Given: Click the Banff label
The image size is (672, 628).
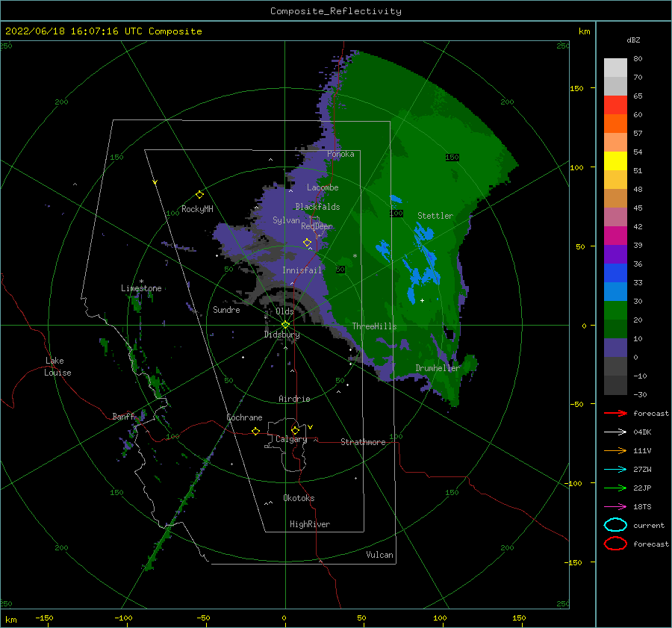Looking at the screenshot, I should click(x=123, y=417).
